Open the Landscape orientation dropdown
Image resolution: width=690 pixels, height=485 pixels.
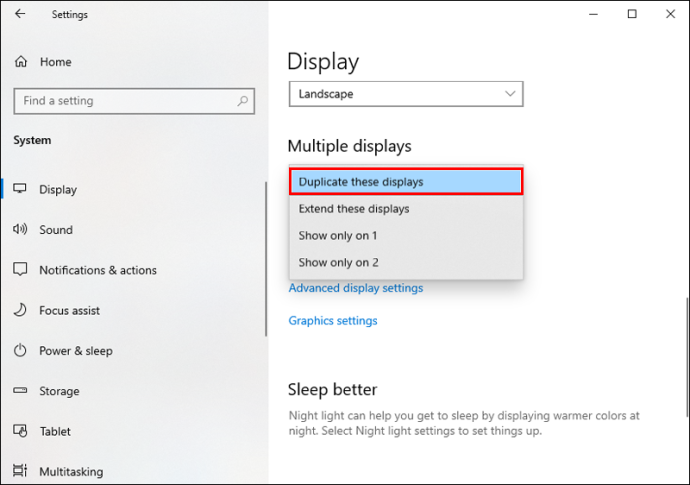(406, 94)
